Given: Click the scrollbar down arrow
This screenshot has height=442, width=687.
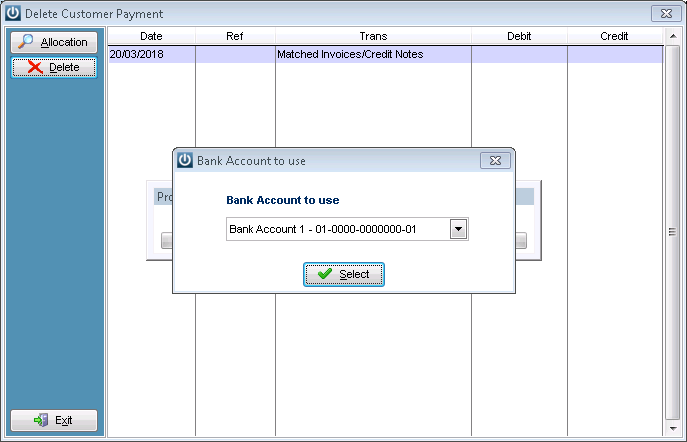Looking at the screenshot, I should coord(673,429).
